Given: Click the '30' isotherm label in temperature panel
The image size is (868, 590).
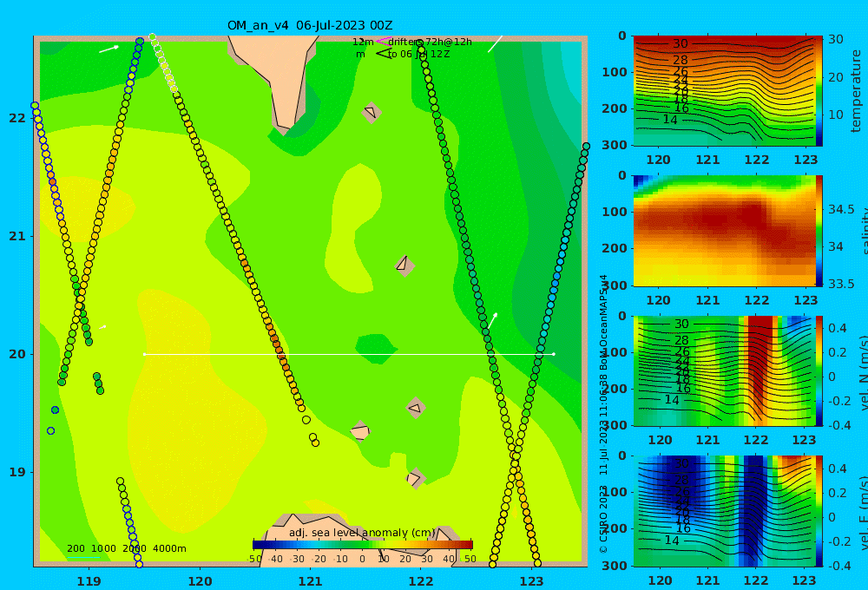Looking at the screenshot, I should 681,43.
